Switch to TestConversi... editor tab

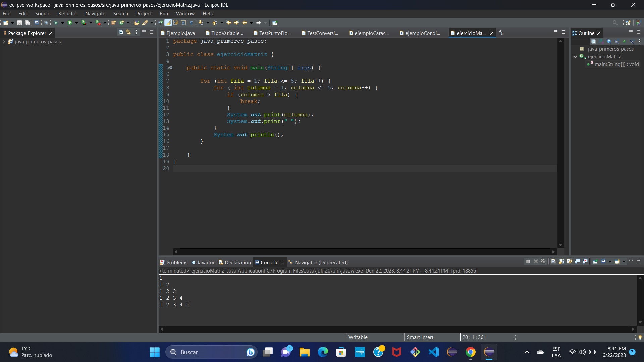coord(320,33)
